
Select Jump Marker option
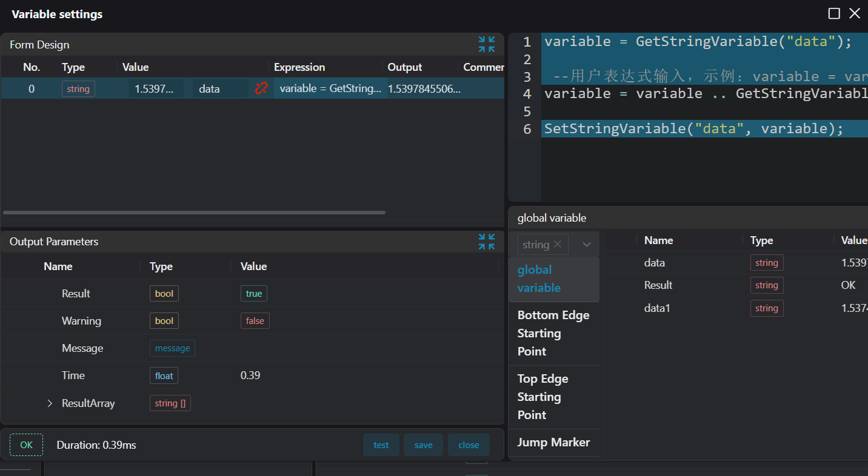pyautogui.click(x=553, y=442)
